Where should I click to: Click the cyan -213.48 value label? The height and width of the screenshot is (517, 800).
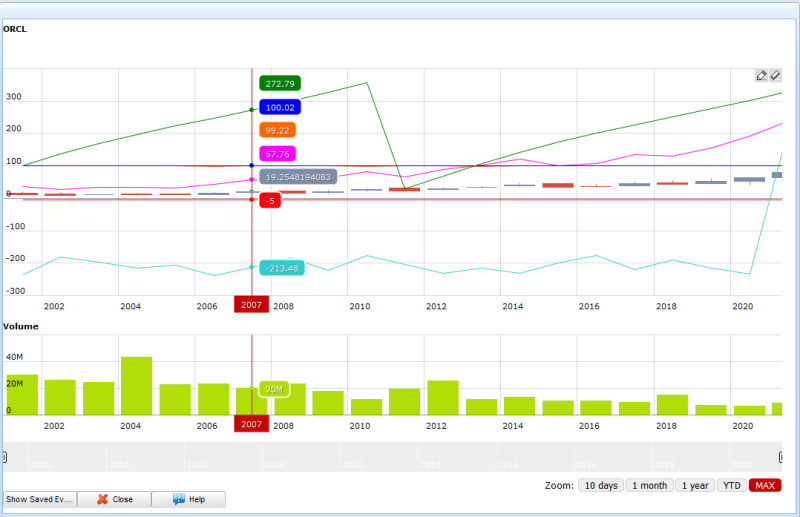coord(283,268)
